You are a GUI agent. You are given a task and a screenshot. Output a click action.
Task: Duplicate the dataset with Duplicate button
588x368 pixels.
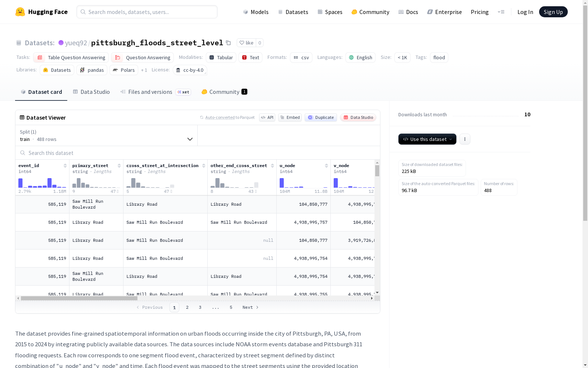point(321,117)
